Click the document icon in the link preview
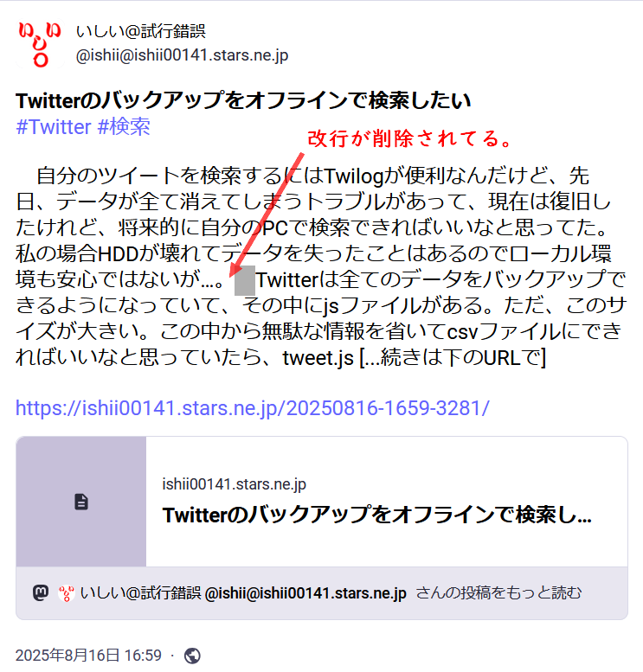 click(81, 502)
